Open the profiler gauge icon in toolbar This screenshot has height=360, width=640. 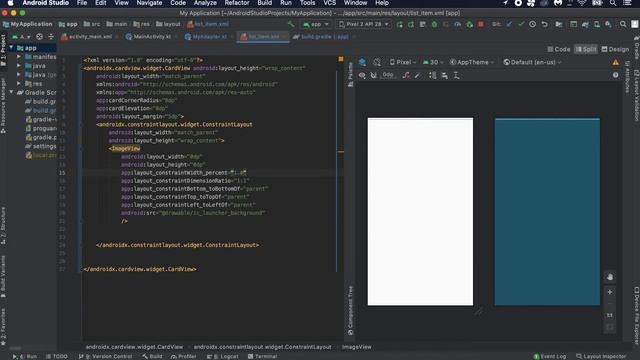pyautogui.click(x=458, y=24)
